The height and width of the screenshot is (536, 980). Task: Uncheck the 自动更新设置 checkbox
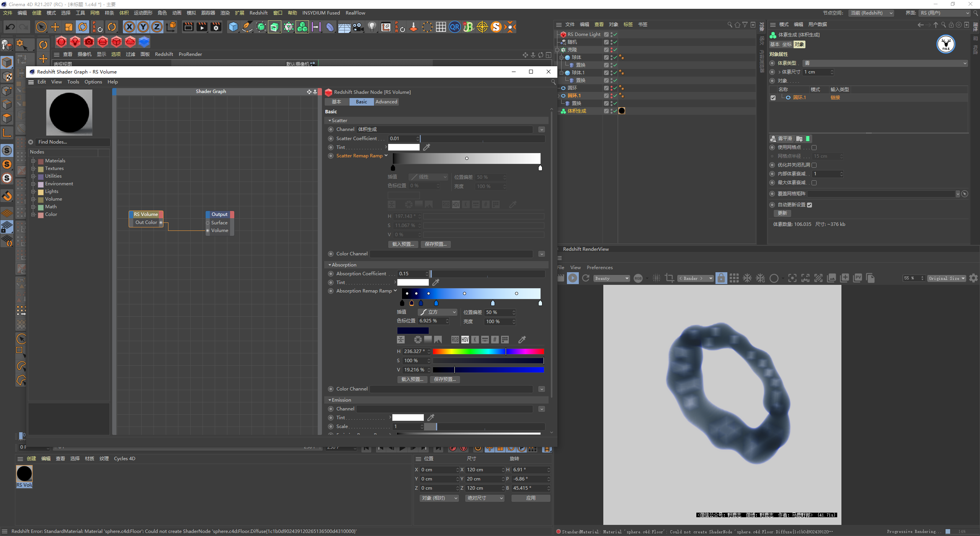pos(809,205)
